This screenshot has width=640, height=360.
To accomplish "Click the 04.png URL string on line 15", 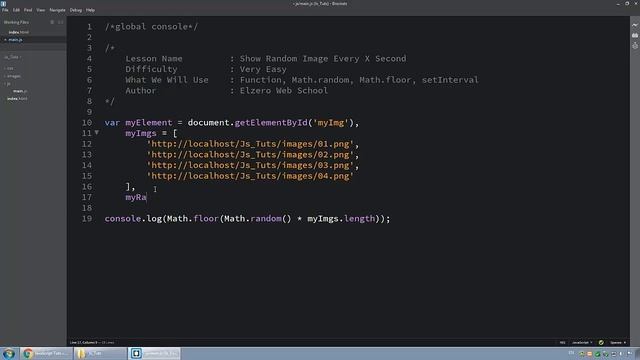I will click(250, 176).
